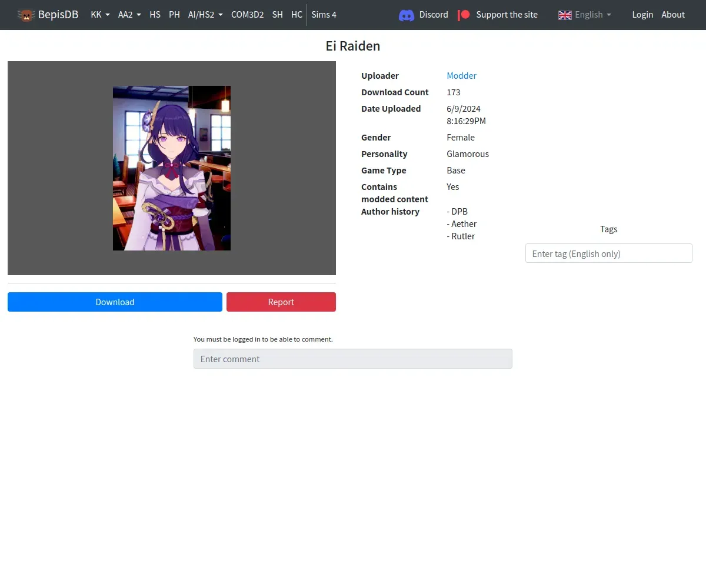Click the UK flag language icon
Image resolution: width=706 pixels, height=588 pixels.
click(x=565, y=15)
